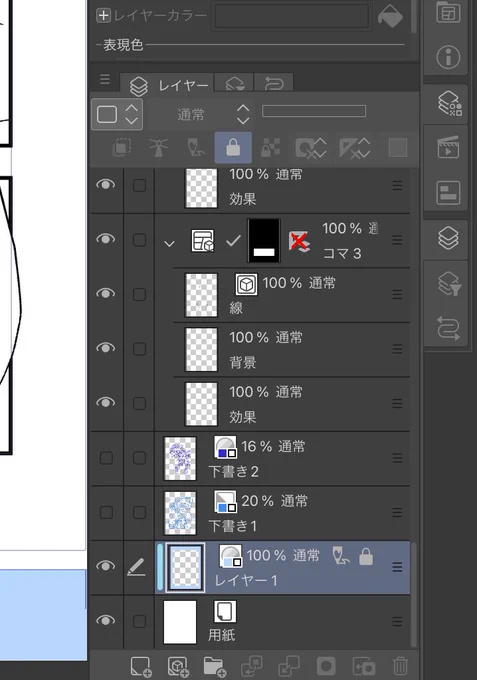Click the create layer mask icon
This screenshot has width=477, height=680.
(326, 666)
